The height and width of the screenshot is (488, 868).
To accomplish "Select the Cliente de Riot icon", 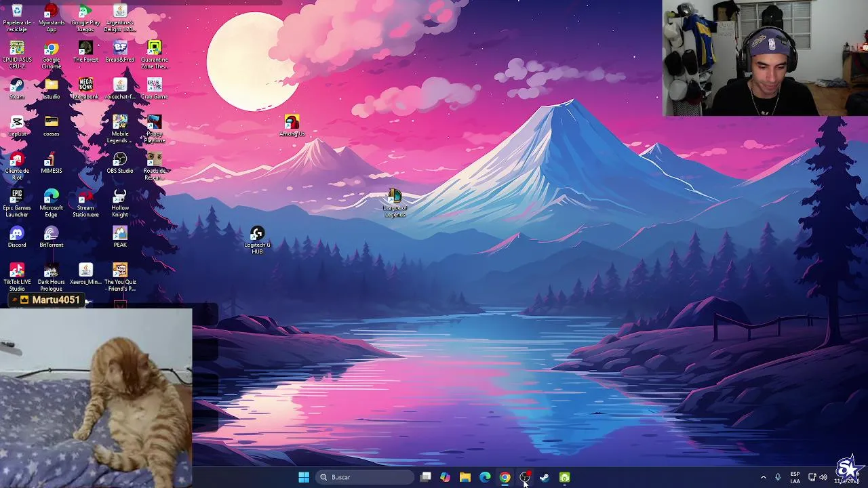I will (x=17, y=166).
